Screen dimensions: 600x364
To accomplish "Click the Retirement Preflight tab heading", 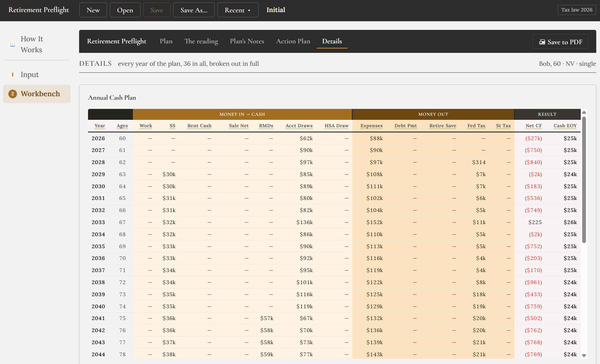I will [117, 41].
